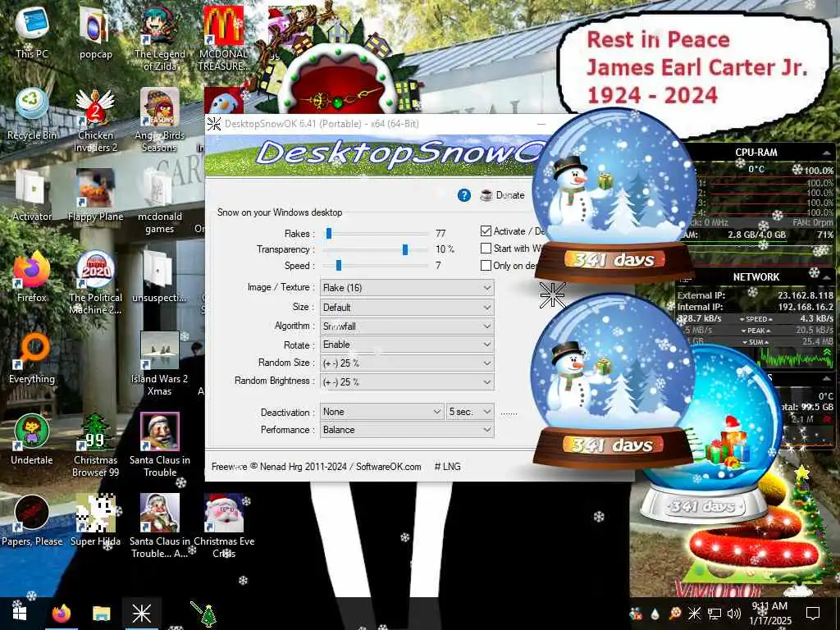The width and height of the screenshot is (840, 630).
Task: Open the notification center
Action: [x=813, y=614]
